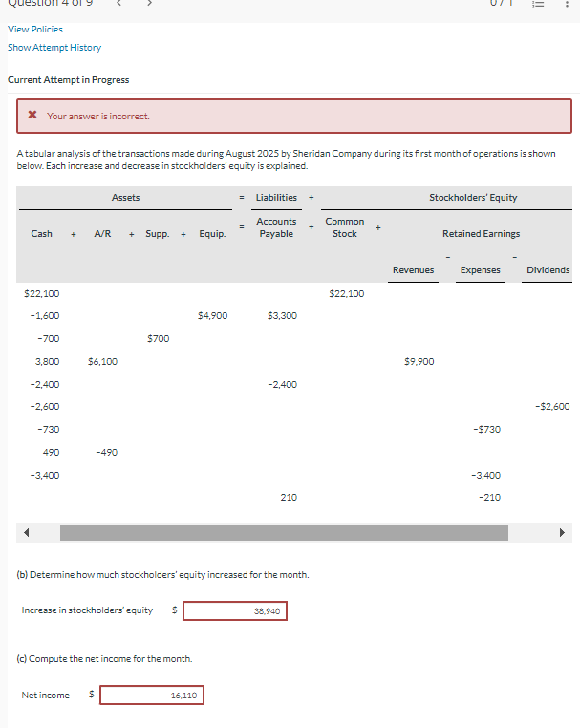
Task: Click the $6,100 A/R value
Action: click(102, 362)
